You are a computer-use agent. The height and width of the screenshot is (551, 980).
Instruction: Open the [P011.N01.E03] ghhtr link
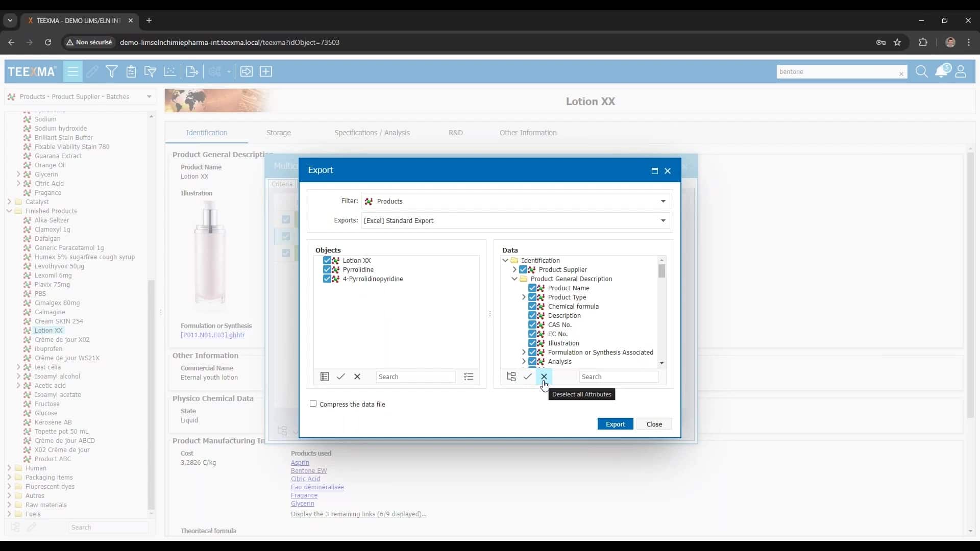click(213, 335)
